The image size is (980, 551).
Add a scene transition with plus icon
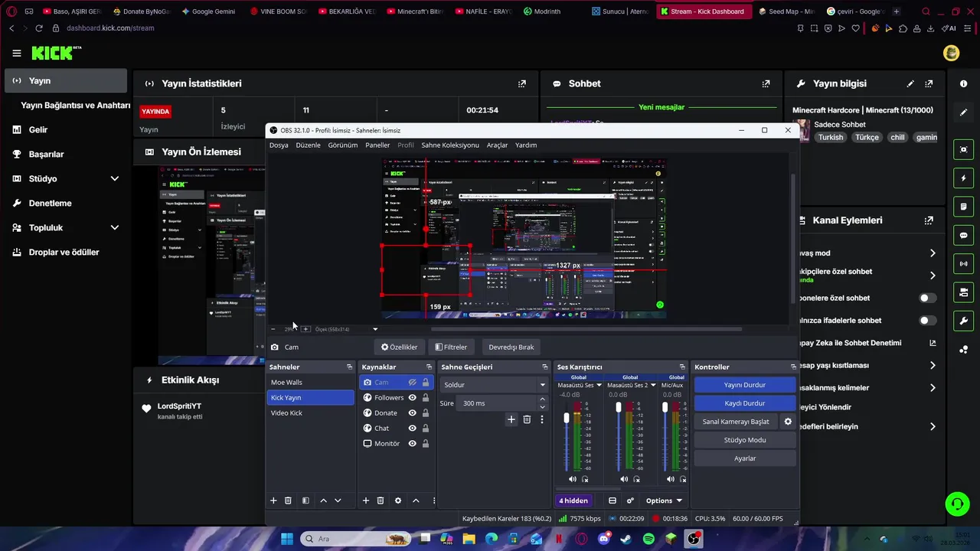click(511, 419)
